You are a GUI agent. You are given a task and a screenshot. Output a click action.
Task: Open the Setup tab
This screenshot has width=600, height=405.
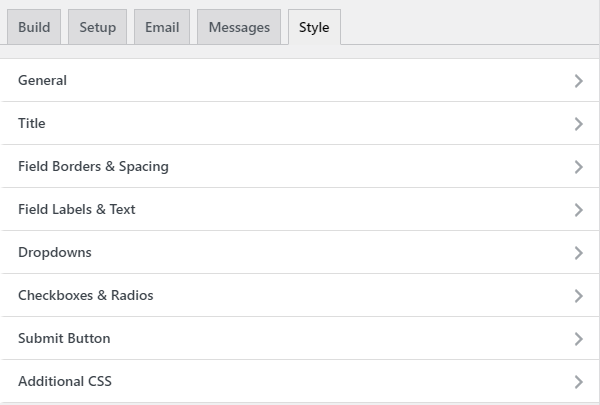[x=97, y=27]
